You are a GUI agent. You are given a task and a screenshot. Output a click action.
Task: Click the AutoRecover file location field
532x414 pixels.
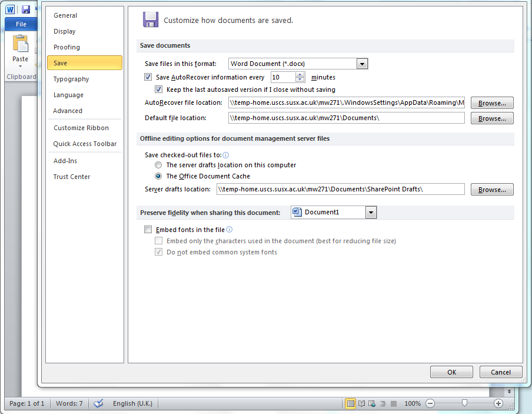click(347, 103)
